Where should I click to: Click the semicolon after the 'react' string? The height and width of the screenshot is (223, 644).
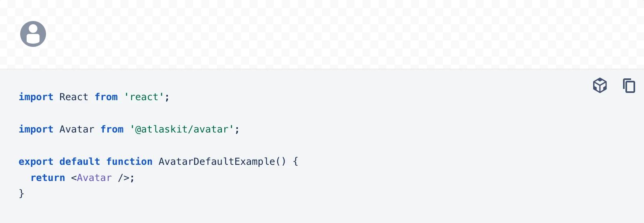(x=167, y=97)
